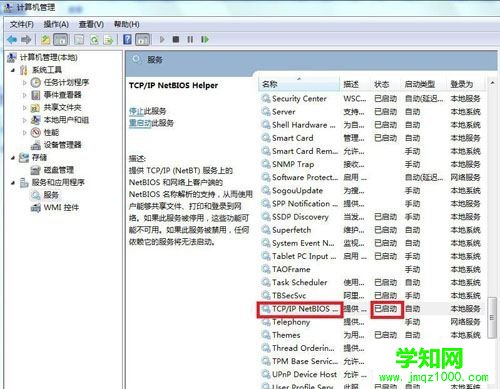Image resolution: width=500 pixels, height=389 pixels.
Task: Select the Shell Hardware service row
Action: click(371, 125)
